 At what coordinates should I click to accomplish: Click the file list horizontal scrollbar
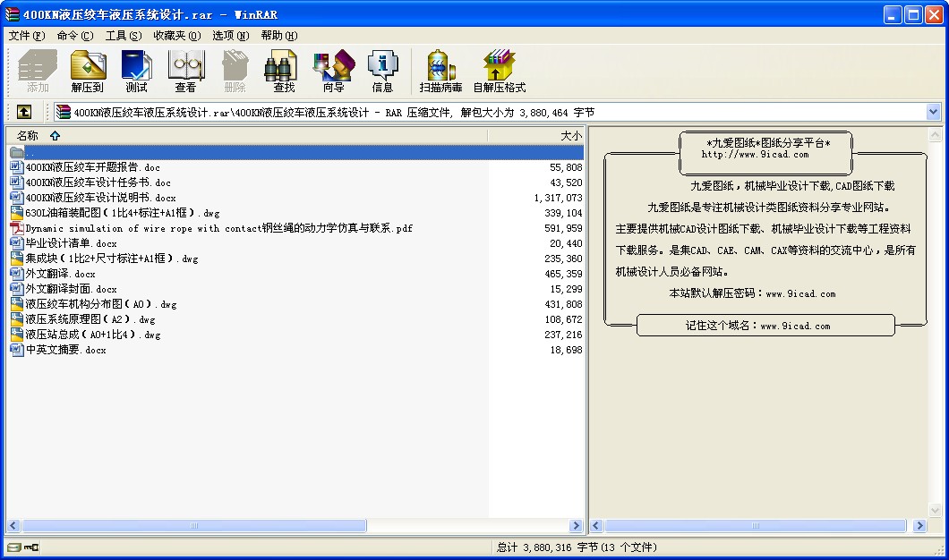[193, 526]
